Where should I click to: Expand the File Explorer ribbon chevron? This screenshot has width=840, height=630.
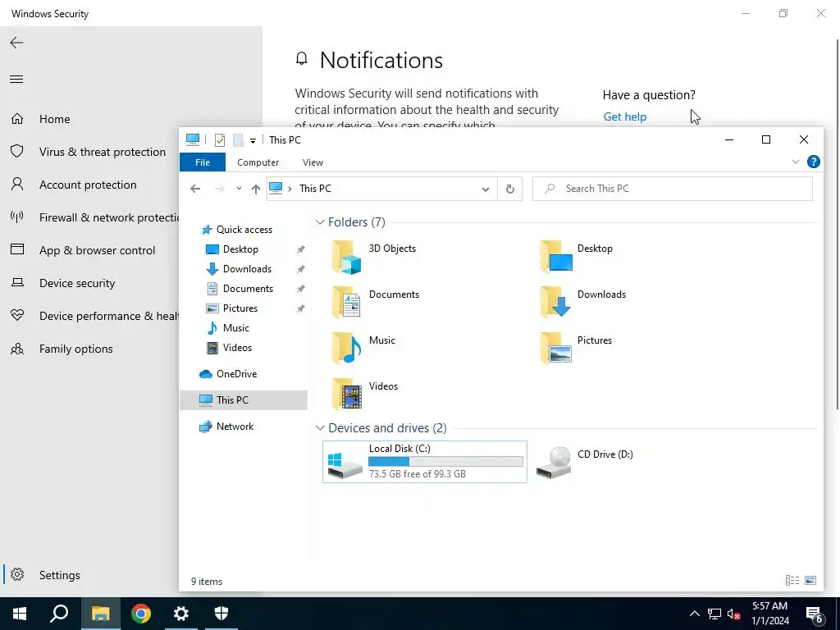pos(795,162)
